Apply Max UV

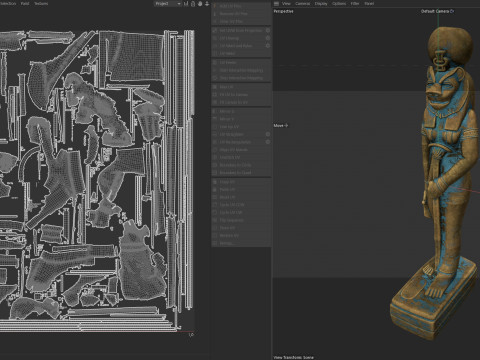[241, 87]
